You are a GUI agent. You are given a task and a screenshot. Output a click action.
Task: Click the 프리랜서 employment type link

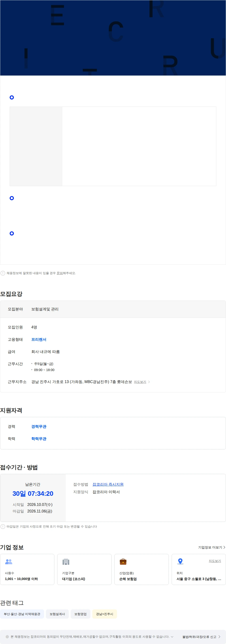[x=39, y=340]
